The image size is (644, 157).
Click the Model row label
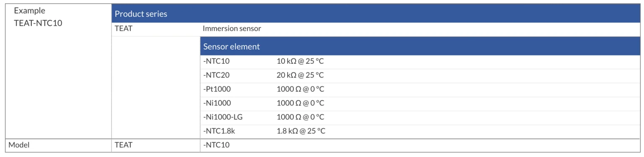(x=20, y=145)
